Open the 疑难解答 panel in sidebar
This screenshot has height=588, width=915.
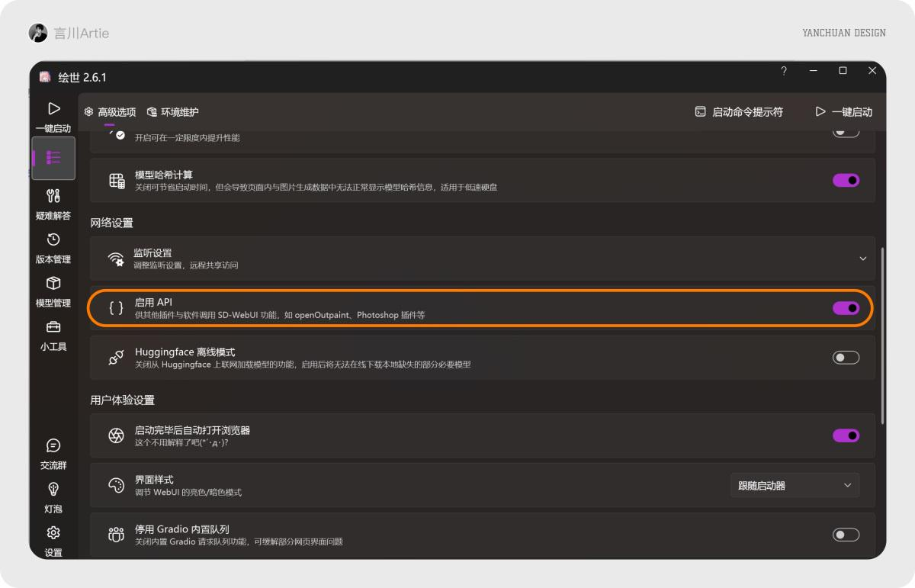(x=53, y=204)
